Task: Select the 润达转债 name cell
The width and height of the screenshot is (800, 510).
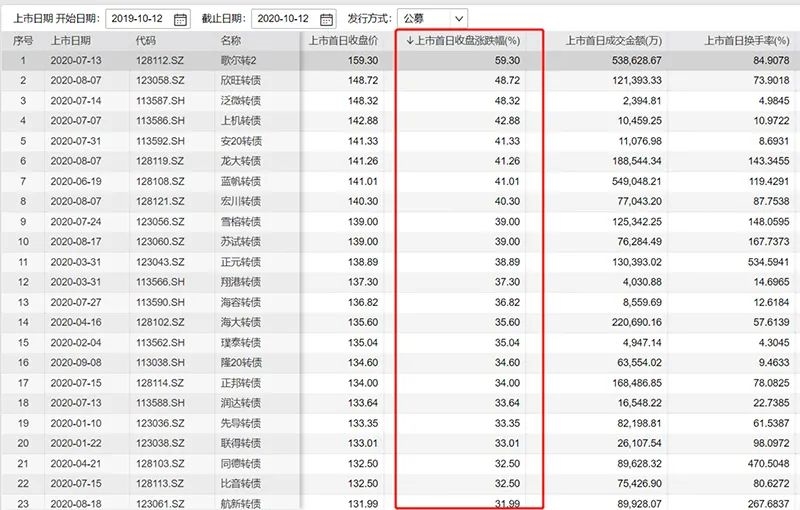Action: point(241,402)
